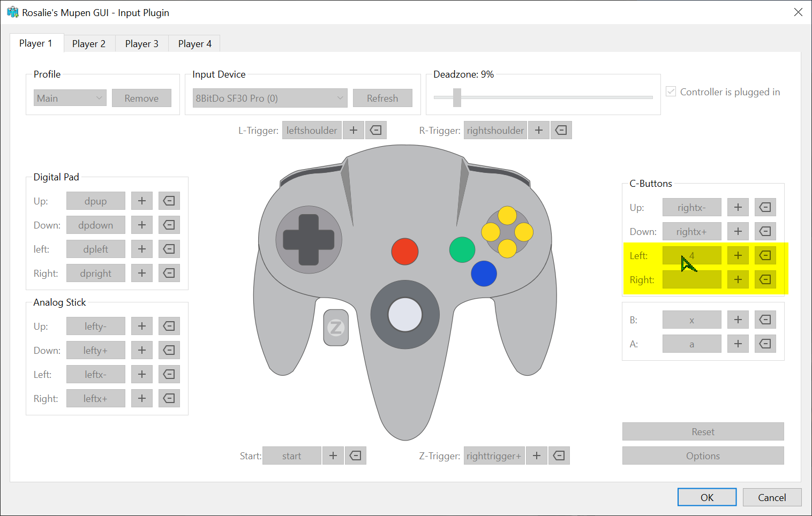812x516 pixels.
Task: Clear the Z-Trigger righttrigger+ binding
Action: [x=559, y=456]
